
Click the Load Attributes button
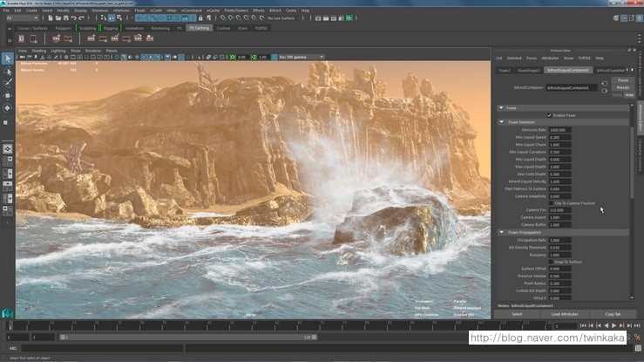(x=565, y=314)
